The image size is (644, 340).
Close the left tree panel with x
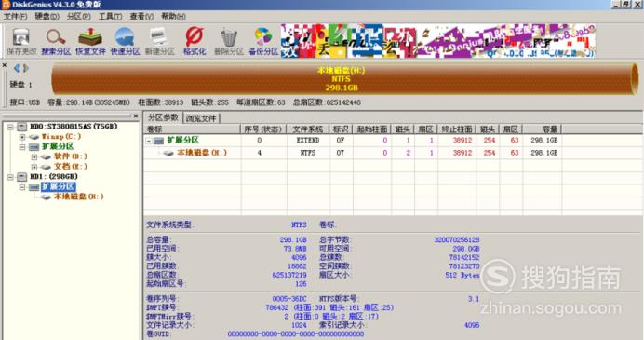tap(136, 116)
